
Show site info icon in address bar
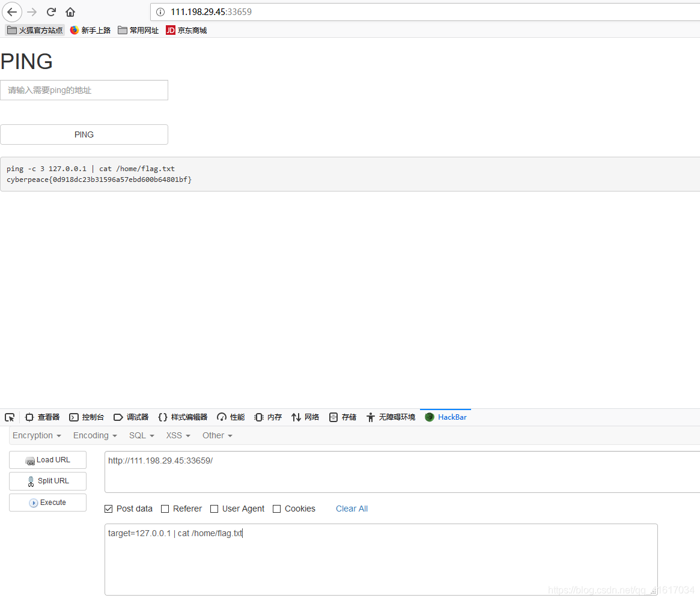coord(160,12)
